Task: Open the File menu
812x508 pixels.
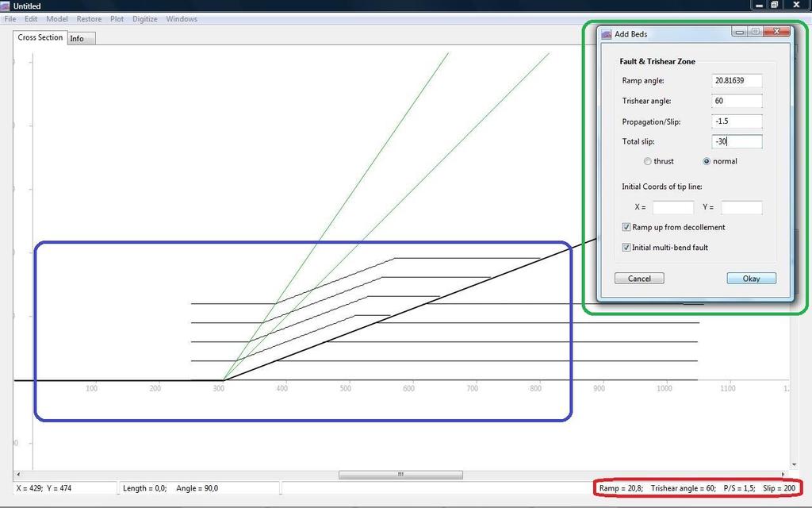Action: (10, 19)
